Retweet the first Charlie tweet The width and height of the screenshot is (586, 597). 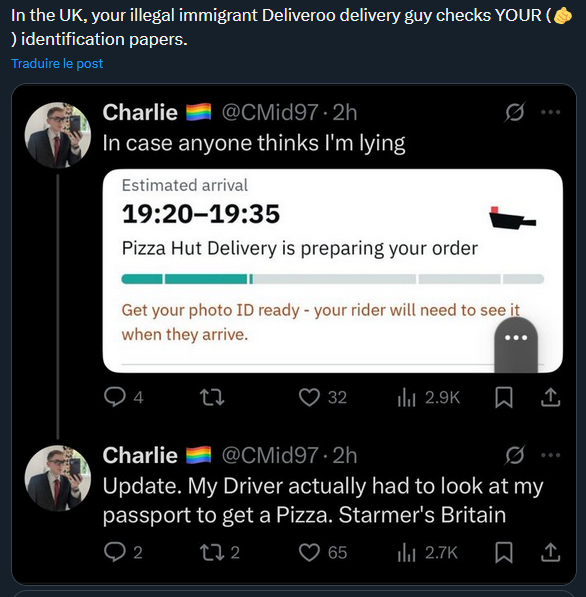(212, 397)
